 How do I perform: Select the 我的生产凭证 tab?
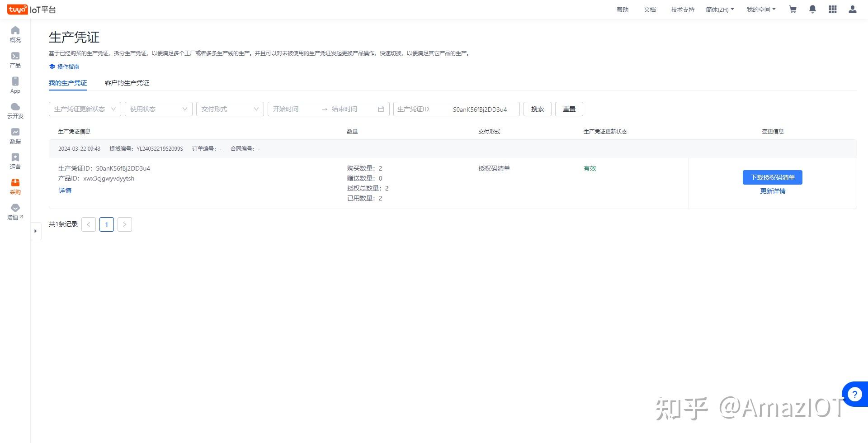(68, 83)
